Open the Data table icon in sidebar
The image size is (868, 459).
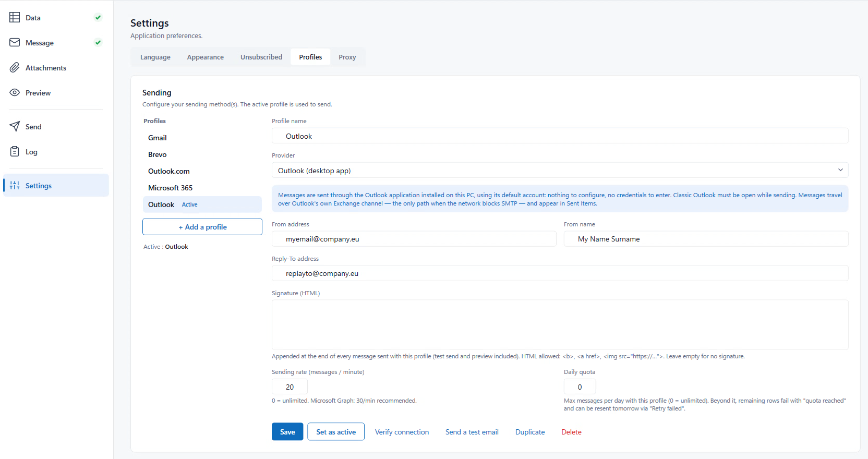[15, 18]
